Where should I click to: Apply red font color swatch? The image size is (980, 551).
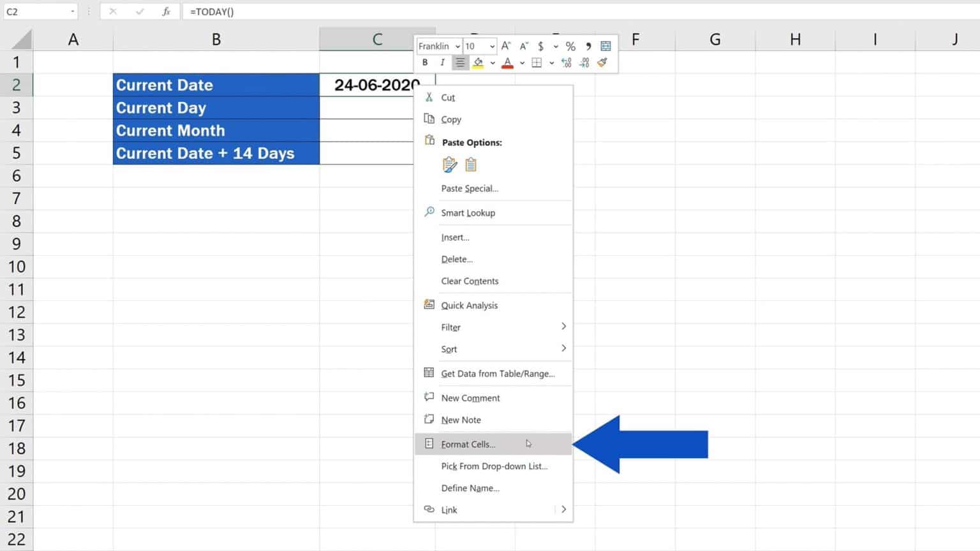click(507, 62)
